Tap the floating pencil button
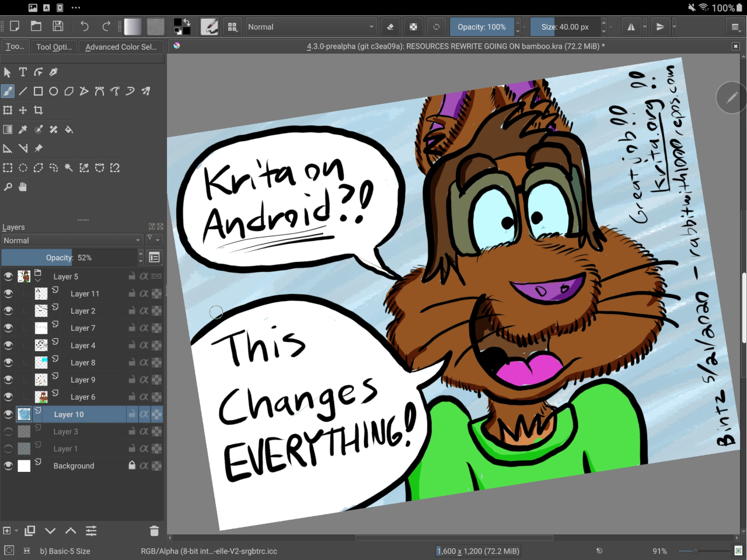 [731, 98]
